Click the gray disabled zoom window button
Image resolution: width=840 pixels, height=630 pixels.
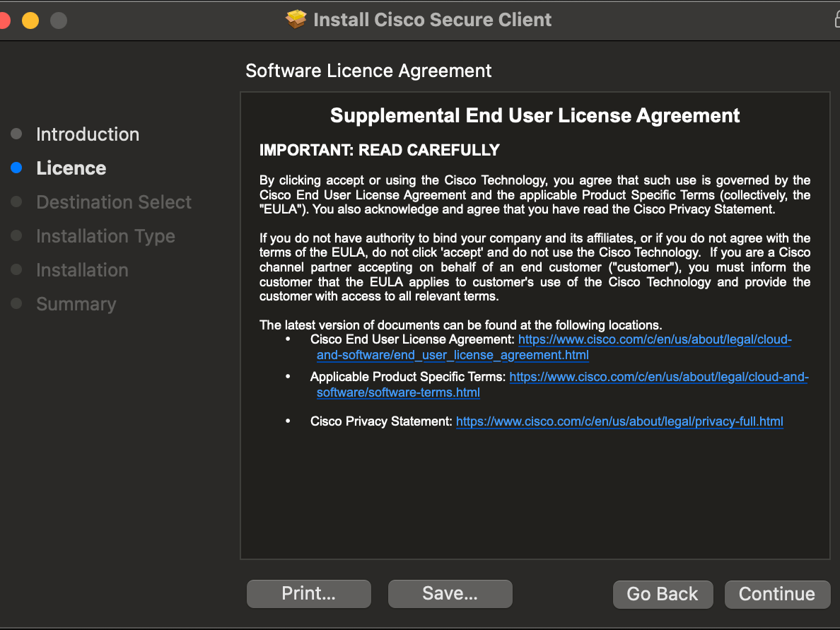click(x=59, y=21)
